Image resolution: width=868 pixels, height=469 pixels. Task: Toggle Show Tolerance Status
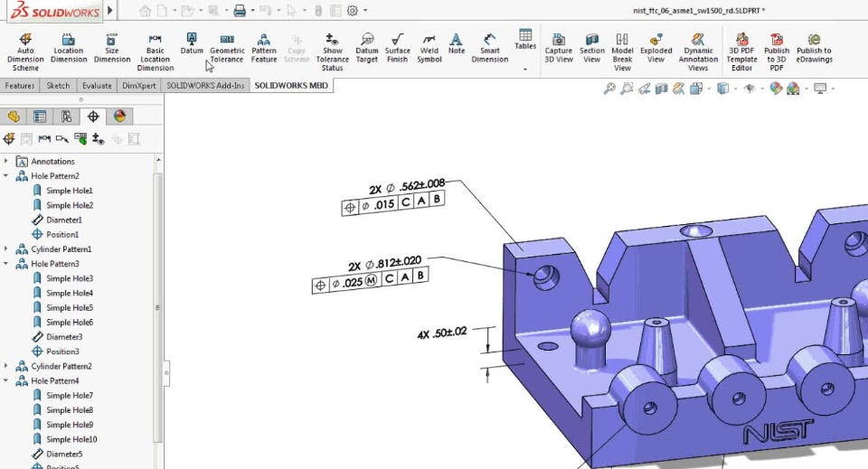[332, 52]
